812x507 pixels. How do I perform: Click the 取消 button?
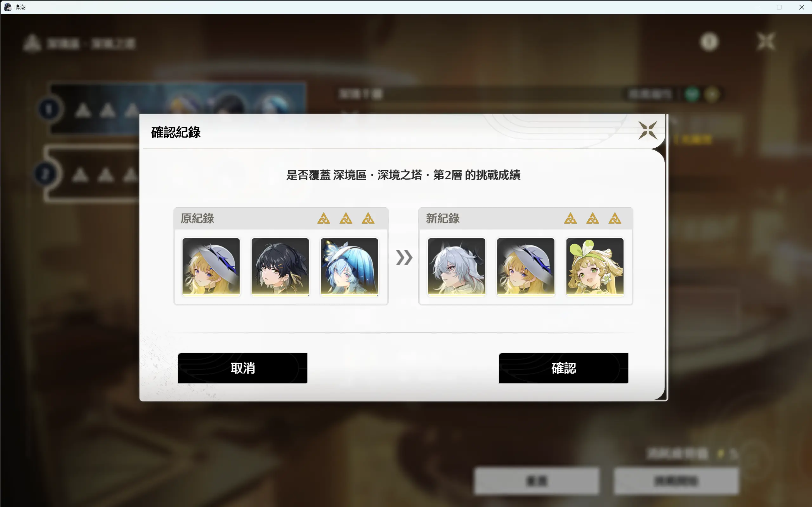(x=243, y=368)
